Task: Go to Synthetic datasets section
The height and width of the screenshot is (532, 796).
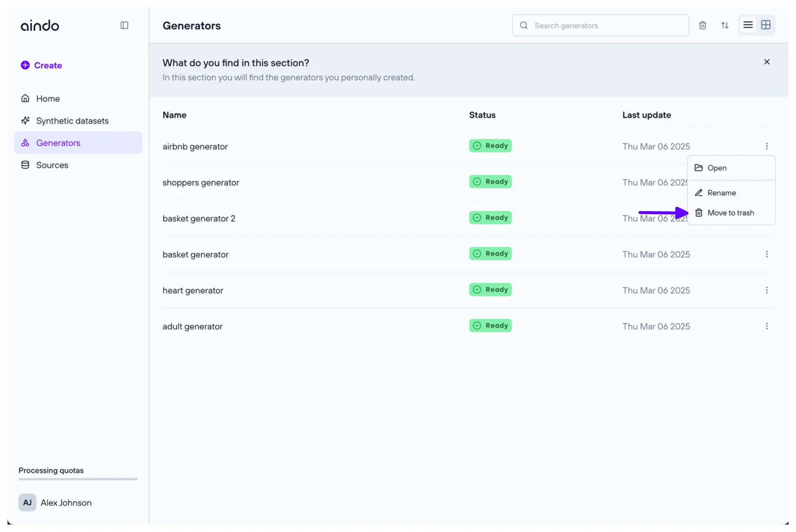Action: coord(72,121)
